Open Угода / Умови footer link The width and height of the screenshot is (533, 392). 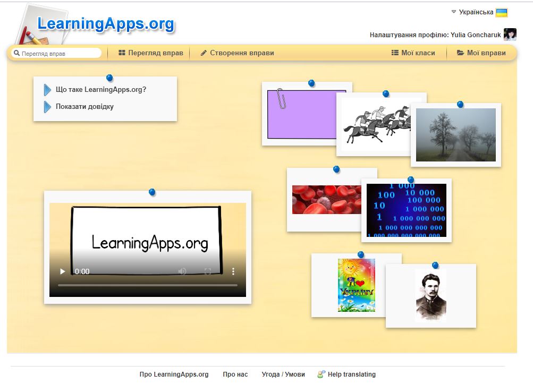tap(283, 374)
